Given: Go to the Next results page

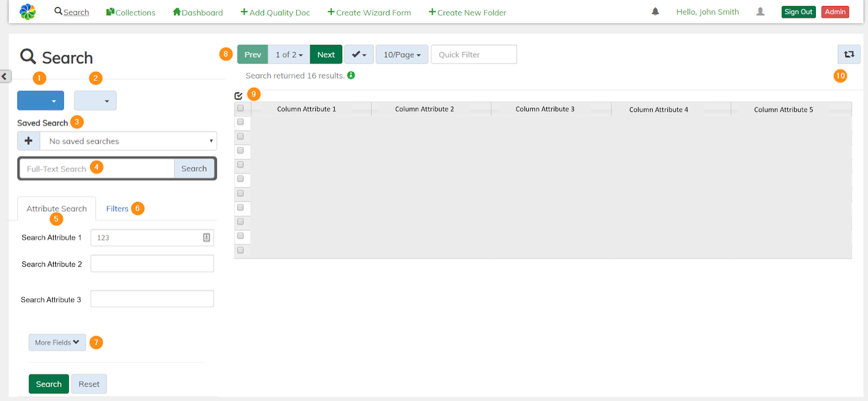Looking at the screenshot, I should 325,55.
